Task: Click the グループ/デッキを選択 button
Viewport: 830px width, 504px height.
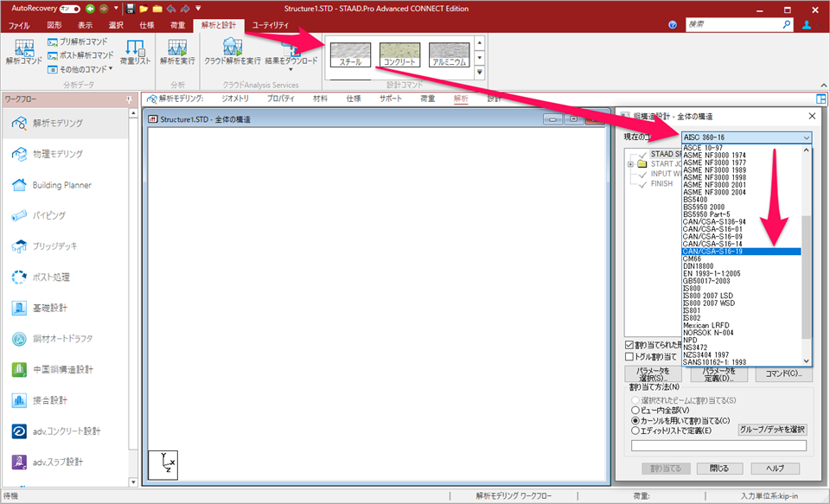Action: pos(772,430)
